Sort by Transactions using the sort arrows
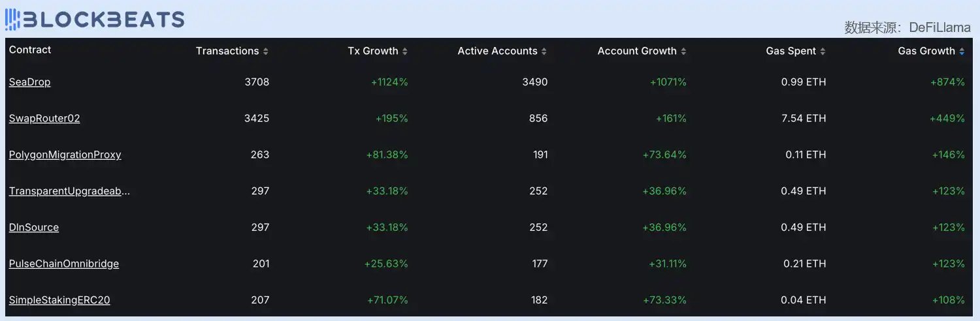 click(x=266, y=52)
